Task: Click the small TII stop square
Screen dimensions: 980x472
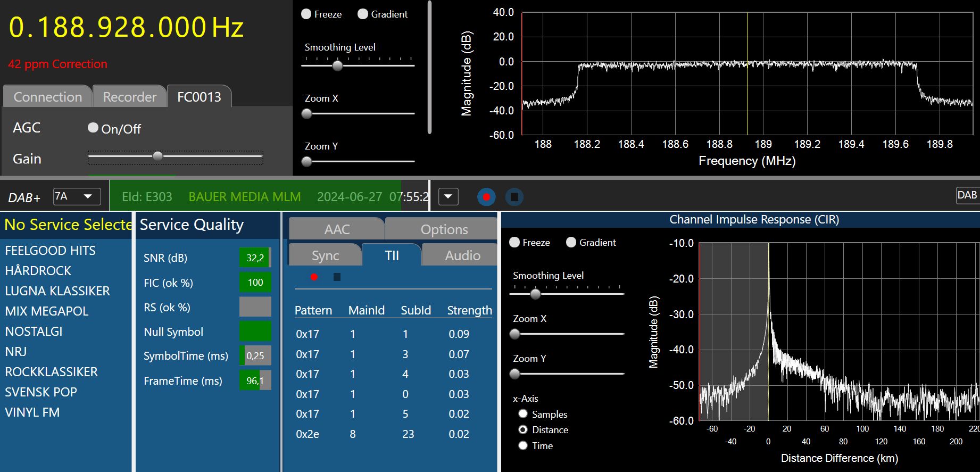Action: pyautogui.click(x=337, y=277)
